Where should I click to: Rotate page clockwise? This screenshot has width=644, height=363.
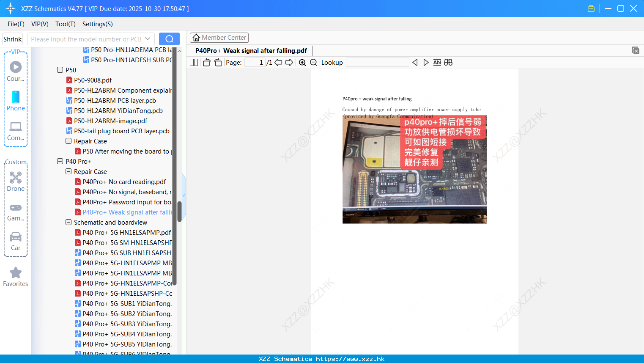218,62
